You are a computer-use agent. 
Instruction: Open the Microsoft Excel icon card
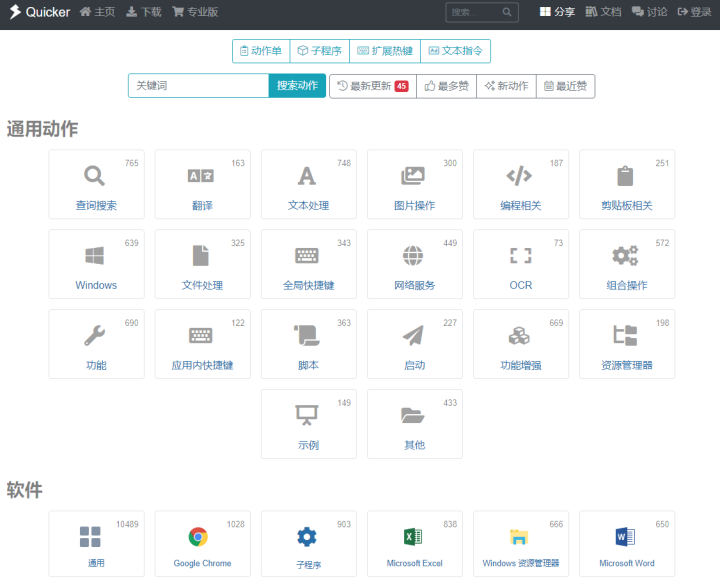(x=415, y=544)
